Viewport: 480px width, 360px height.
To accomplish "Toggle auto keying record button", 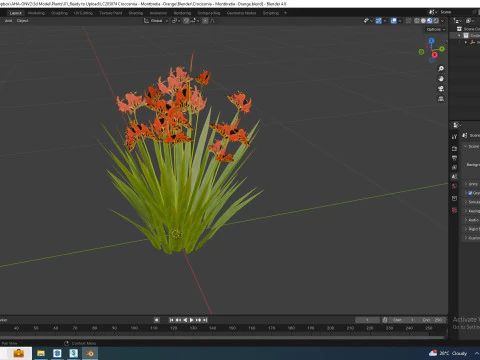I will coord(156,320).
